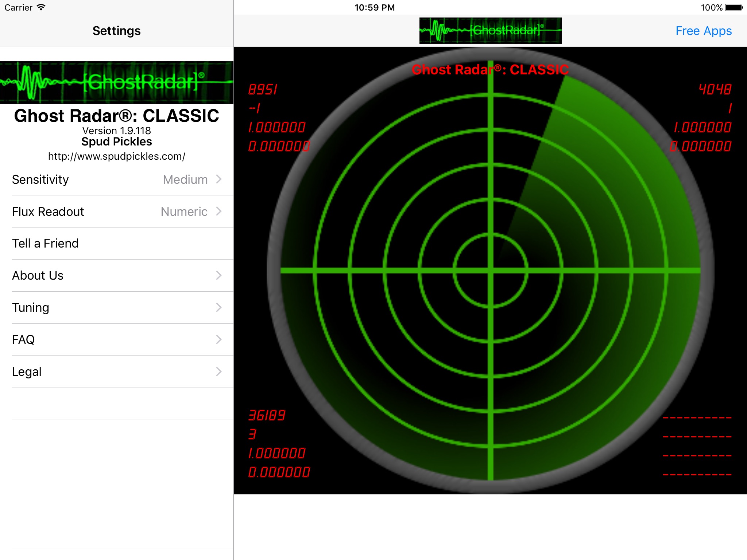Tap the Spud Pickles developer name

click(x=117, y=141)
